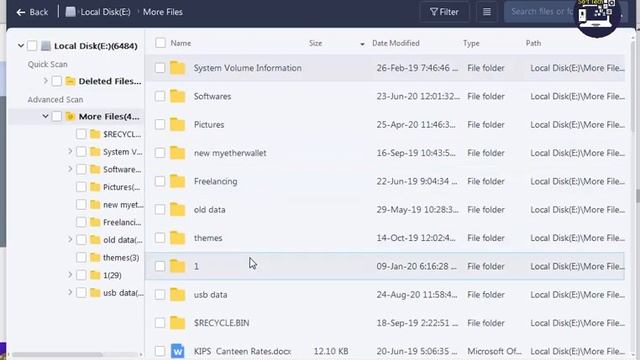Click the Deleted Files folder icon
Viewport: 640px width, 360px height.
point(70,81)
